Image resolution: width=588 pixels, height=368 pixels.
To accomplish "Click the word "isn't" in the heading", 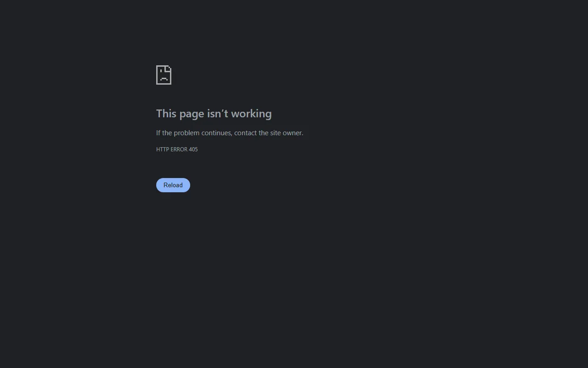I will point(217,114).
